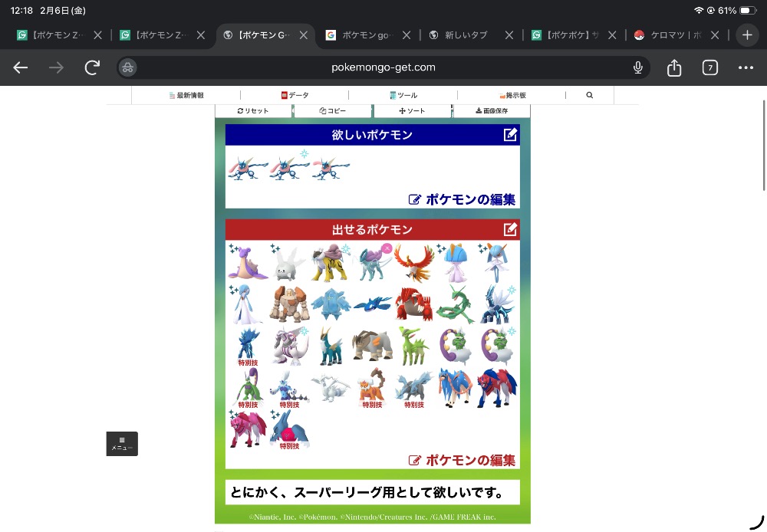Edit the 欲しいポケモン header with its pencil icon

[x=510, y=135]
